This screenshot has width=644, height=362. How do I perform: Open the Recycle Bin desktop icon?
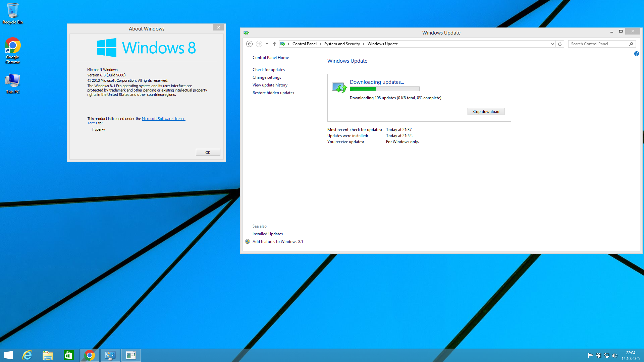point(13,13)
